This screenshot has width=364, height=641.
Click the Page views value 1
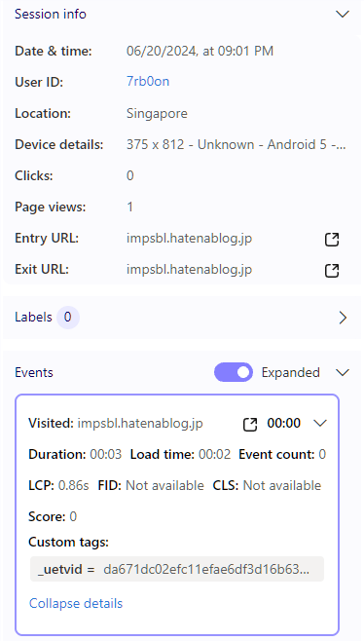click(x=129, y=207)
